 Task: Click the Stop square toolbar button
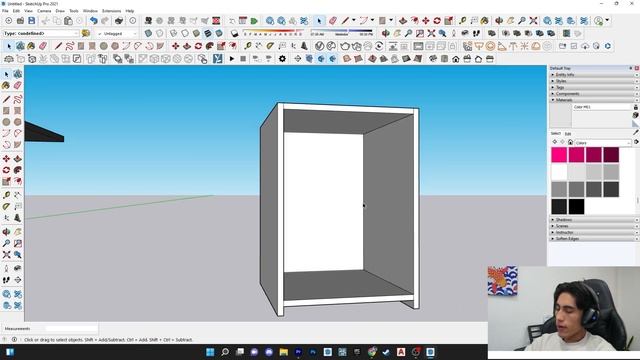click(243, 59)
